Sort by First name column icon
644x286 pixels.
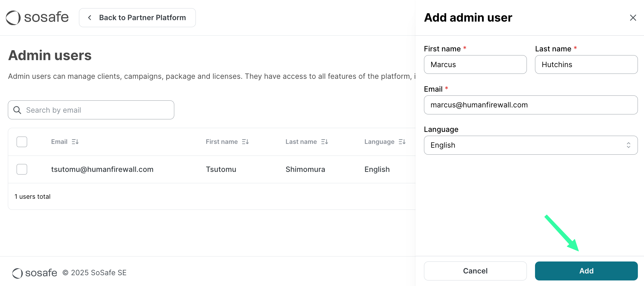point(245,142)
